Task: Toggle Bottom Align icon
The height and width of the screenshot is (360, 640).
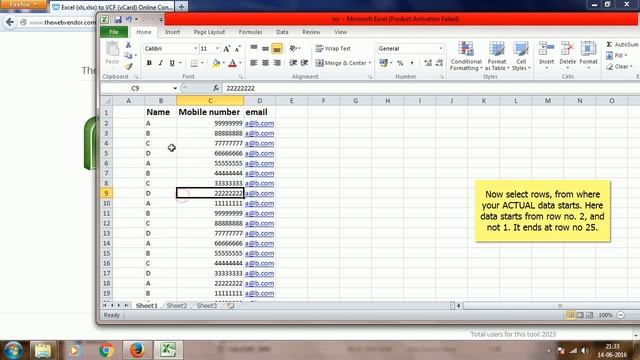Action: tap(277, 49)
